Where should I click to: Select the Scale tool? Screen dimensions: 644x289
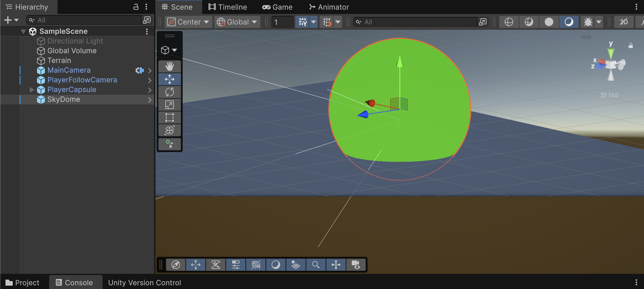169,105
